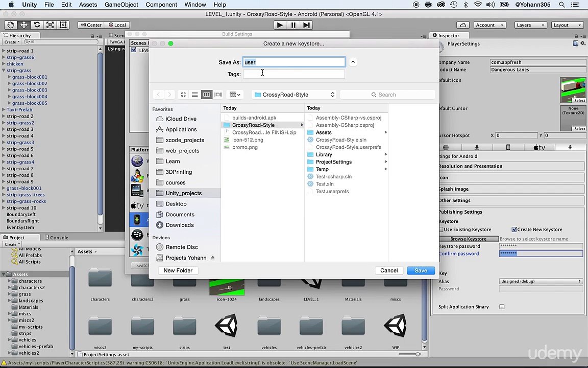Open the Hierarchy Create dropdown
Viewport: 588px width, 368px height.
pyautogui.click(x=12, y=42)
